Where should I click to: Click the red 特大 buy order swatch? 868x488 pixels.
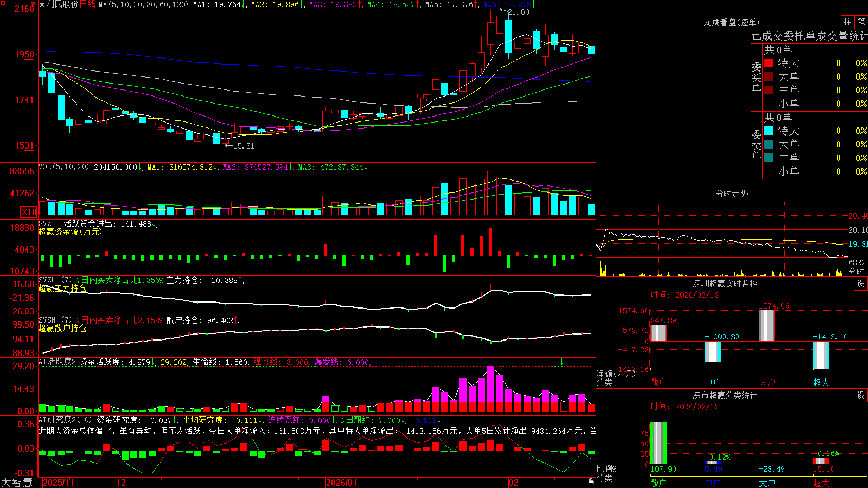(x=768, y=63)
